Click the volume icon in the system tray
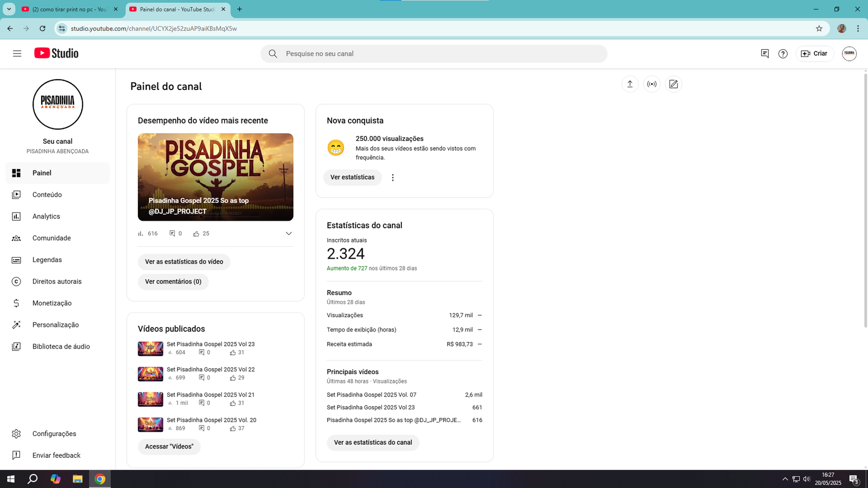 (x=807, y=479)
